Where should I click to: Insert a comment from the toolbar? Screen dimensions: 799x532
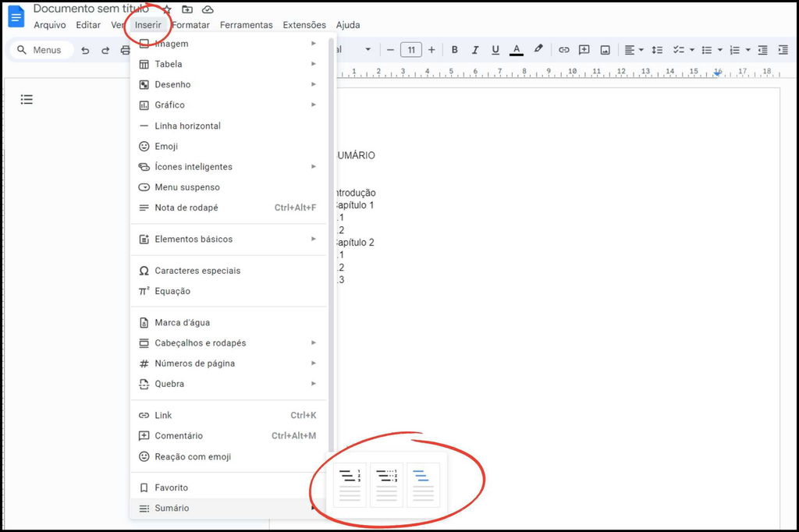pos(584,49)
